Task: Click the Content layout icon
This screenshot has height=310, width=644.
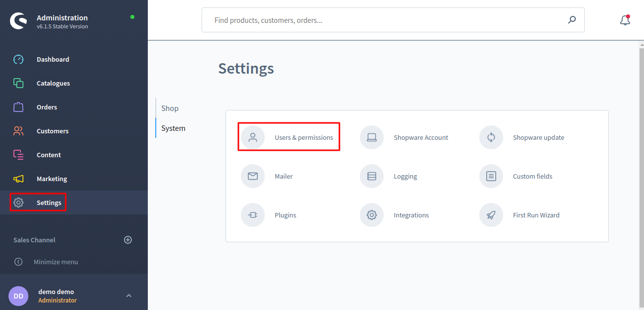Action: 18,155
